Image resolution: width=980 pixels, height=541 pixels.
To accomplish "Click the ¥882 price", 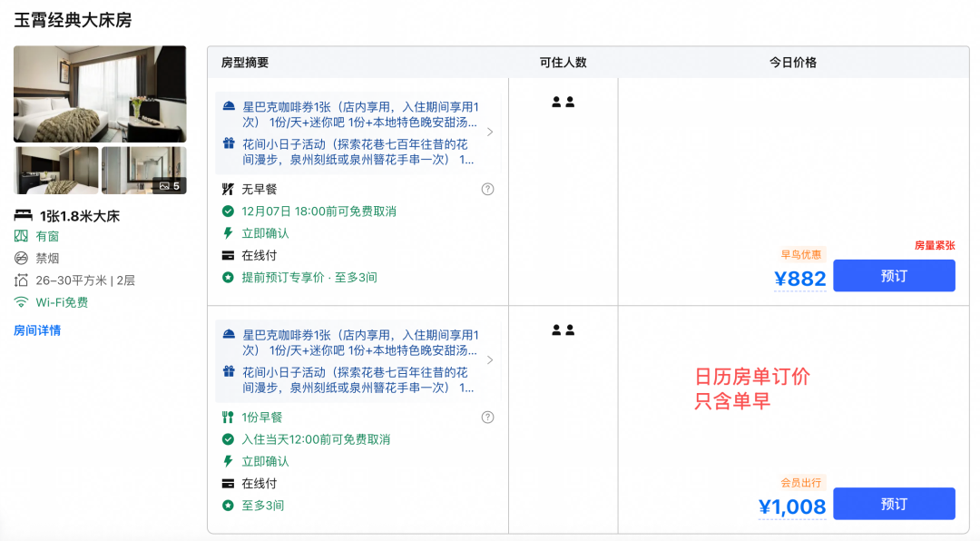I will (x=800, y=279).
